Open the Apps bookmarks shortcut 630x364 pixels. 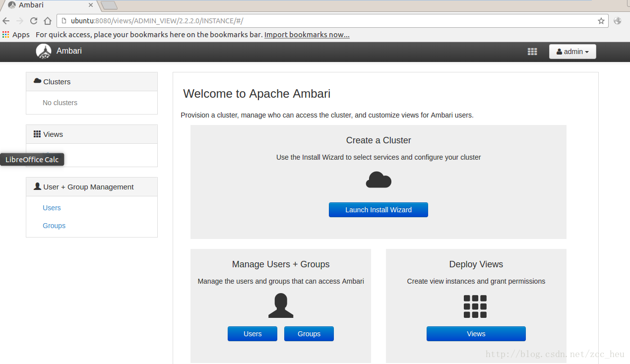pyautogui.click(x=16, y=35)
